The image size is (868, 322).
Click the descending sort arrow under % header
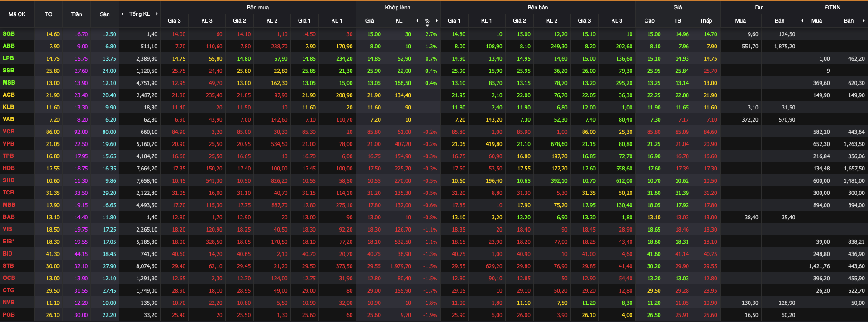pos(427,25)
